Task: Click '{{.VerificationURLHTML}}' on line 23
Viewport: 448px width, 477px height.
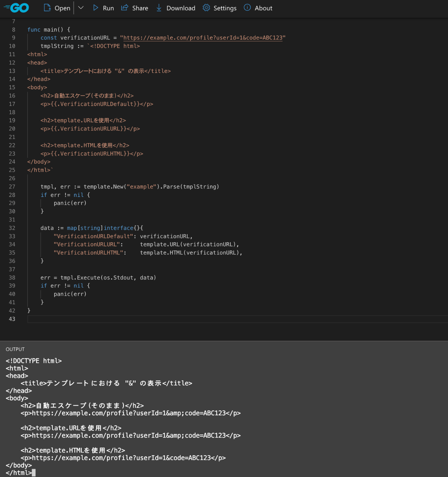Action: tap(90, 154)
